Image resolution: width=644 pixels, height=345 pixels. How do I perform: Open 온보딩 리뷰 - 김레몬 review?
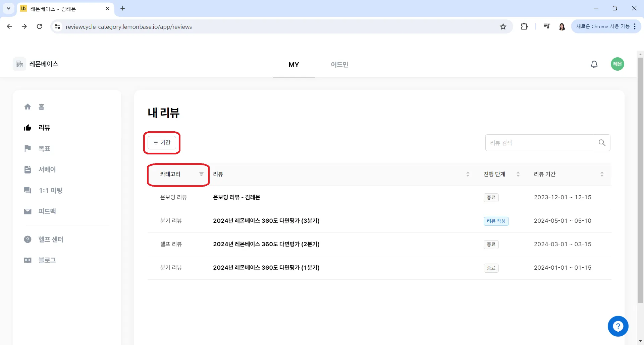click(236, 197)
